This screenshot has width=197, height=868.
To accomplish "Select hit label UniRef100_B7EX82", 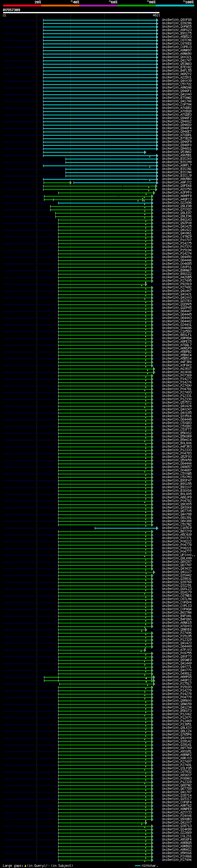I will [x=176, y=67].
